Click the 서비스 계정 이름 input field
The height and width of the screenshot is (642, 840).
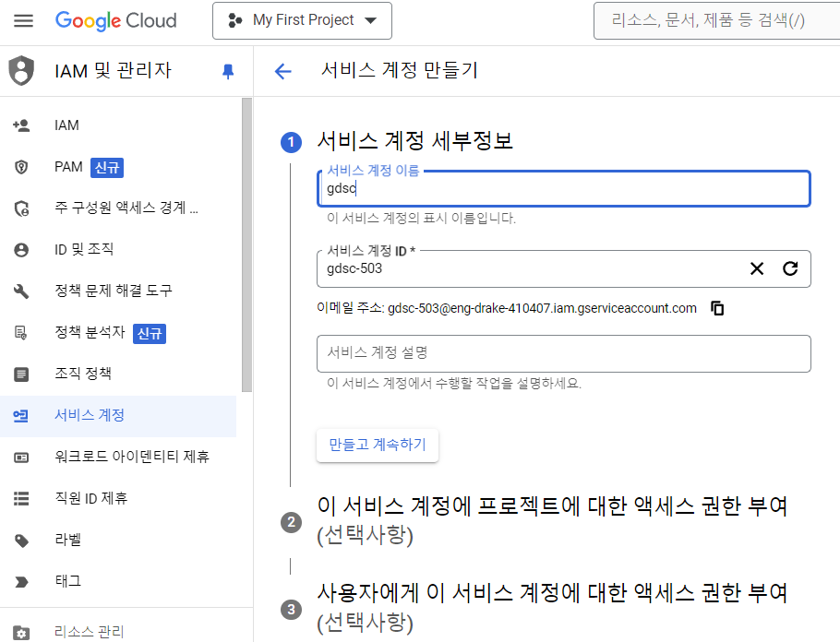(x=564, y=188)
